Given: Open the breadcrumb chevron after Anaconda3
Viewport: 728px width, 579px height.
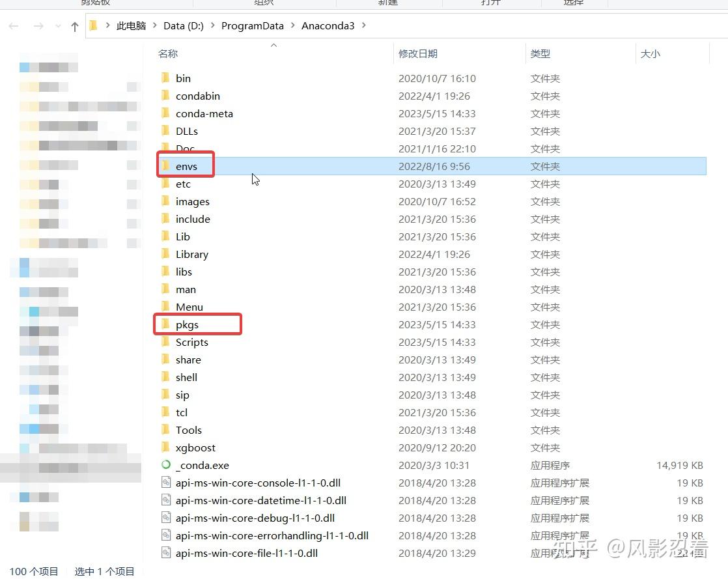Looking at the screenshot, I should point(363,25).
